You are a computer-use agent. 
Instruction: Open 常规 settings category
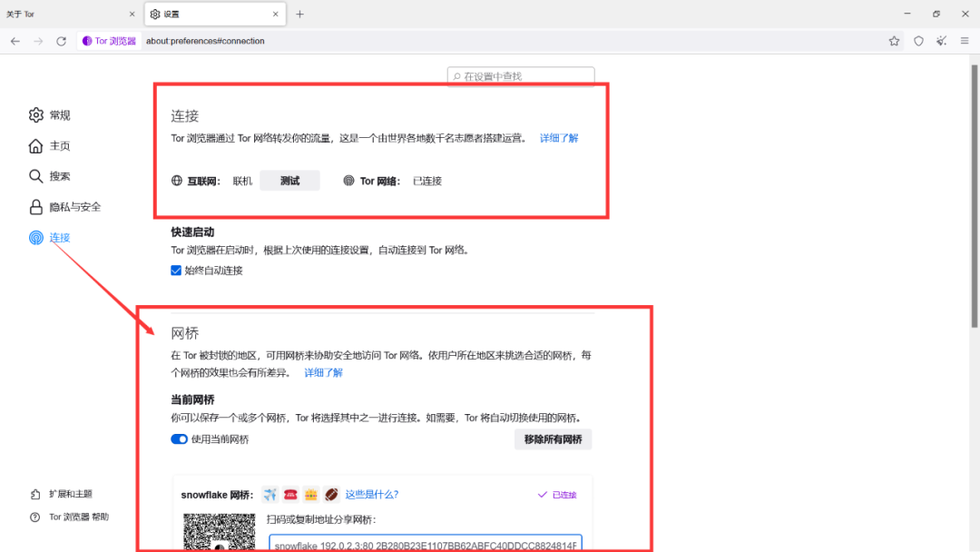50,115
